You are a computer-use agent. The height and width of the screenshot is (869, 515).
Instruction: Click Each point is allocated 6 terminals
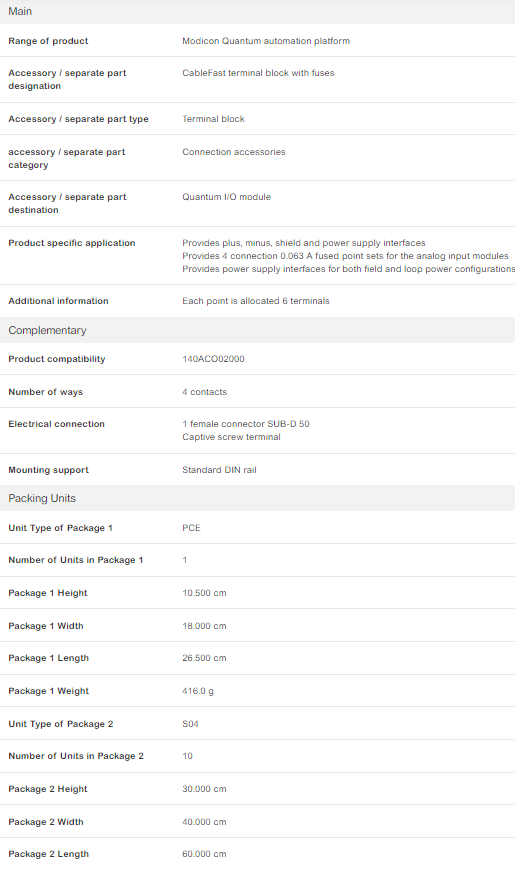[x=256, y=301]
